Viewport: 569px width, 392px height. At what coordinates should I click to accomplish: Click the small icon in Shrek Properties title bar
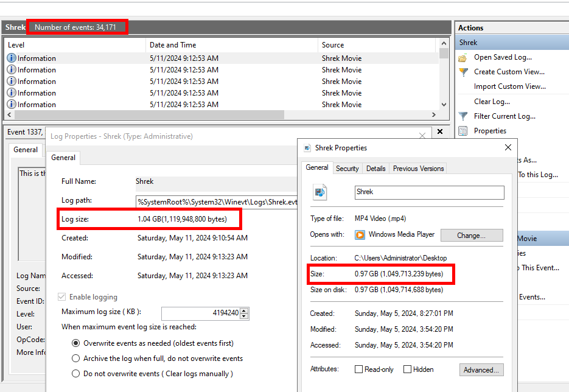coord(307,148)
